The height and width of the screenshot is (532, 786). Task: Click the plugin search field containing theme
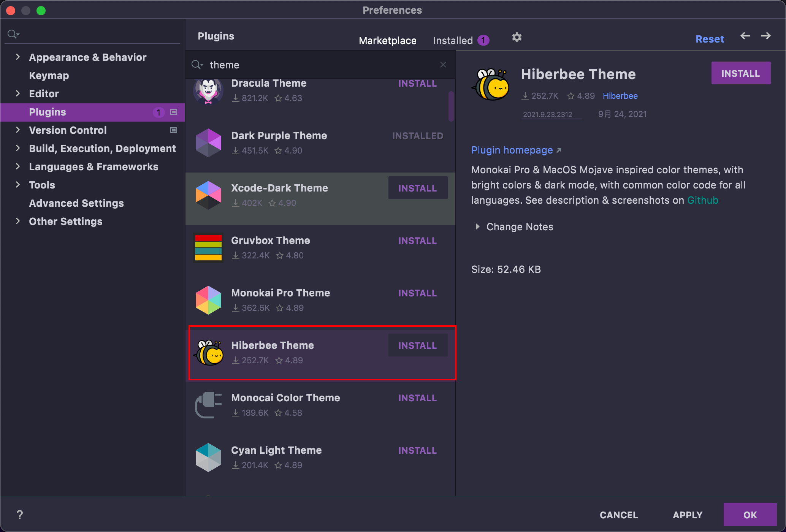[319, 65]
